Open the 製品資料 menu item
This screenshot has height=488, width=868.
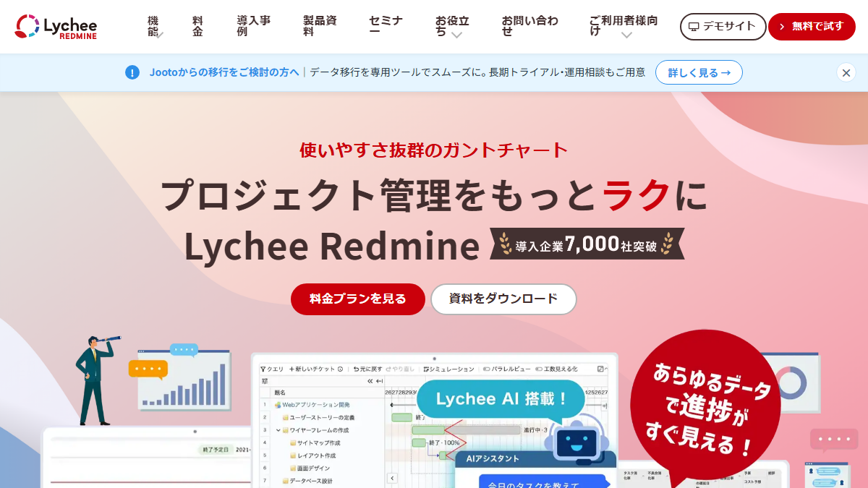click(320, 27)
